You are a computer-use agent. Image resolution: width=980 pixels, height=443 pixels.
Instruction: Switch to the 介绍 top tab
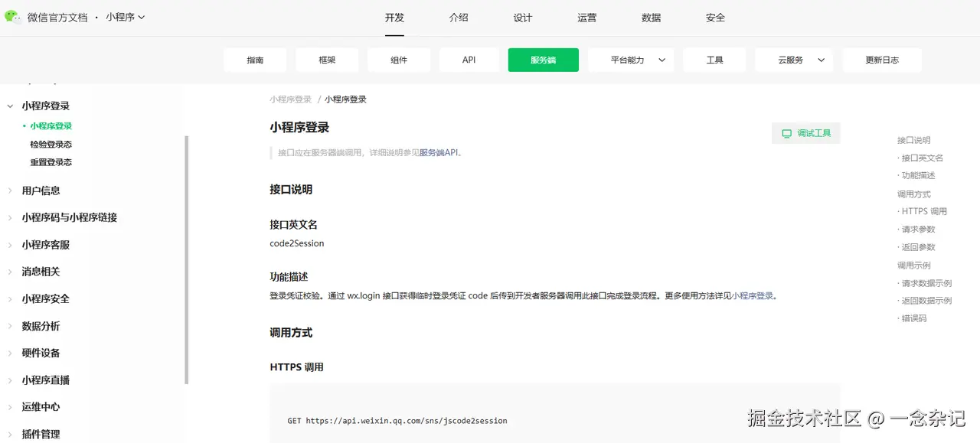point(459,18)
